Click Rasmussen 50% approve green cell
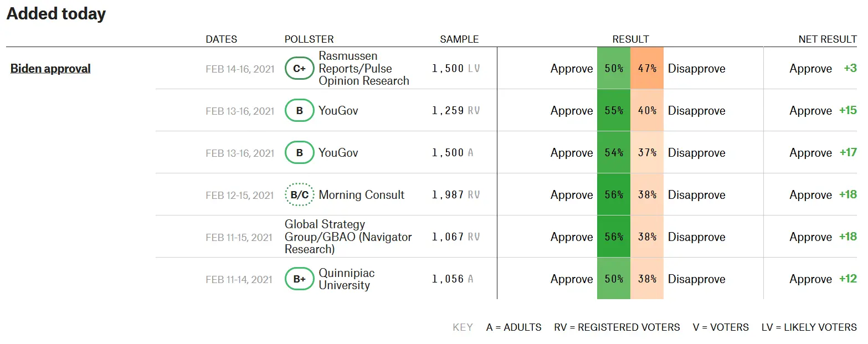The image size is (868, 344). (614, 69)
